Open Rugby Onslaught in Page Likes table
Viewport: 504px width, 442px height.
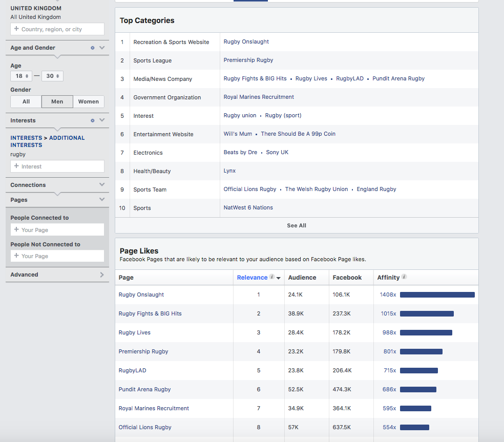click(141, 294)
